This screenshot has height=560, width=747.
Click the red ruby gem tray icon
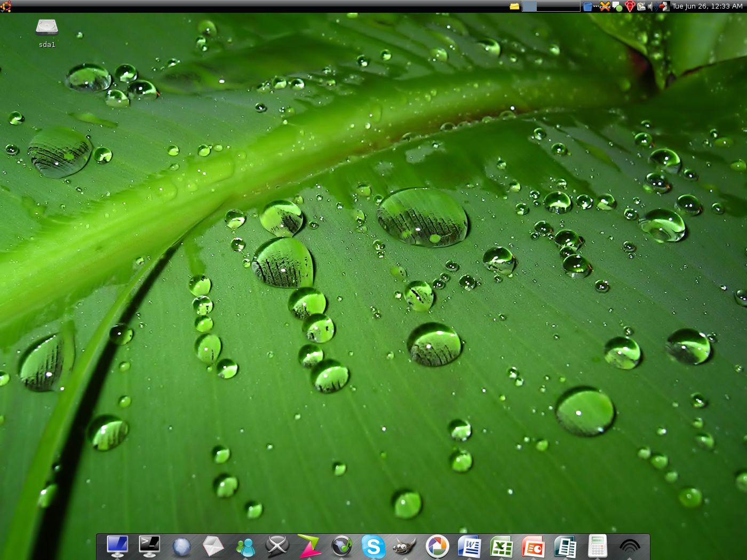[x=630, y=6]
